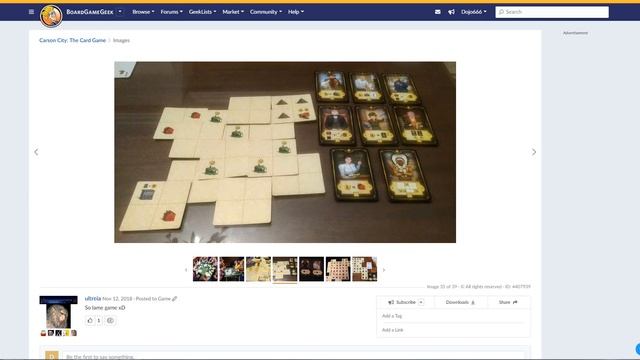
Task: Open the first thumbnail in the strip
Action: 205,269
